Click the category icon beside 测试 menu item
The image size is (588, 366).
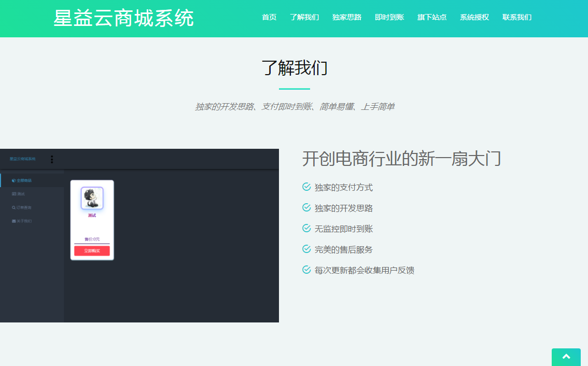(14, 194)
